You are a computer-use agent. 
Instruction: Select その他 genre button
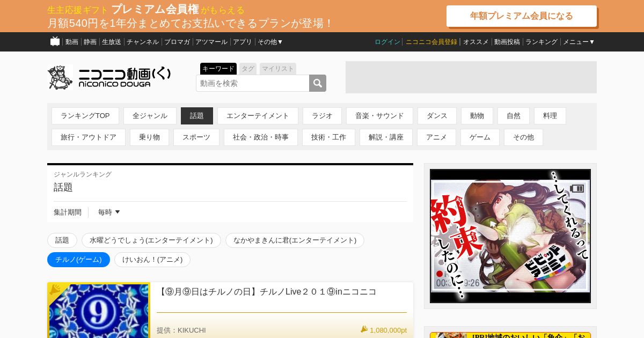click(523, 137)
